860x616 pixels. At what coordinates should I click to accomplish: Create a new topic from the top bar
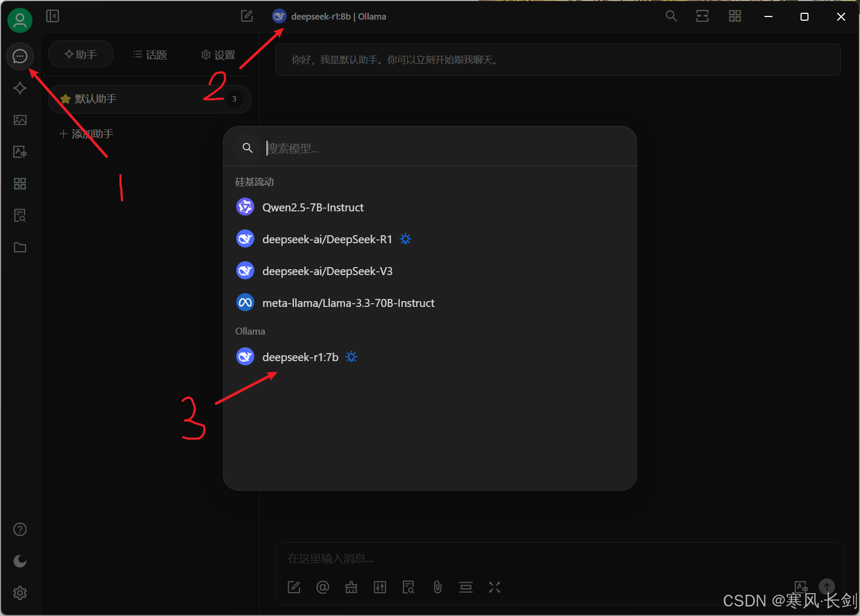247,16
